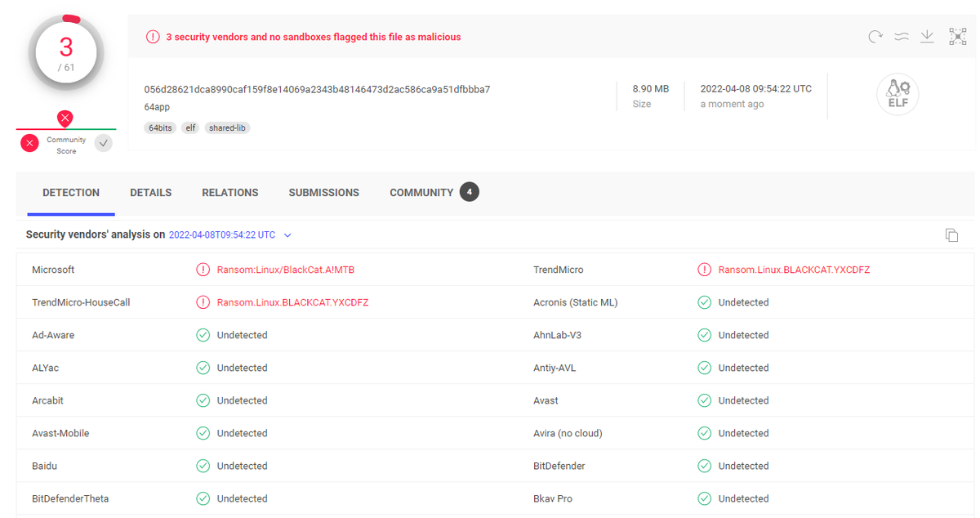This screenshot has height=518, width=980.
Task: Click the Community Score label
Action: pos(66,145)
